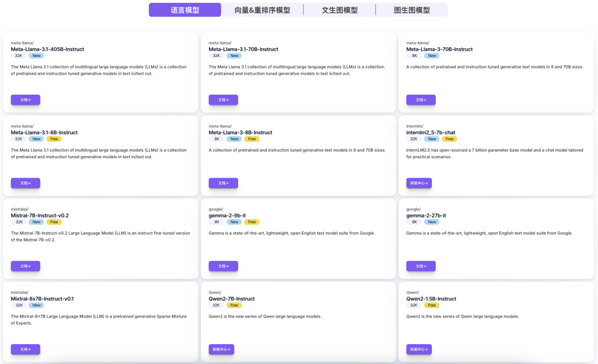Viewport: 598px width, 364px height.
Task: Click the New badge on Meta-Llama-3.1-8B-Instruct
Action: pyautogui.click(x=37, y=139)
